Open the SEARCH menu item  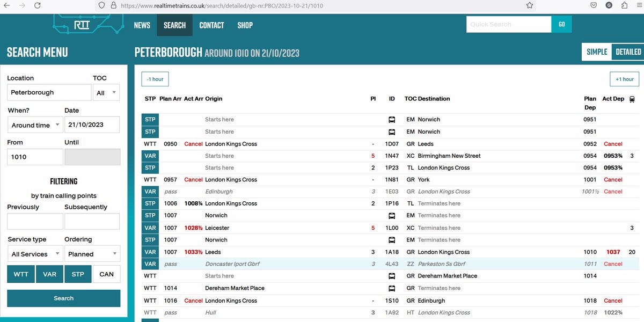[x=174, y=25]
